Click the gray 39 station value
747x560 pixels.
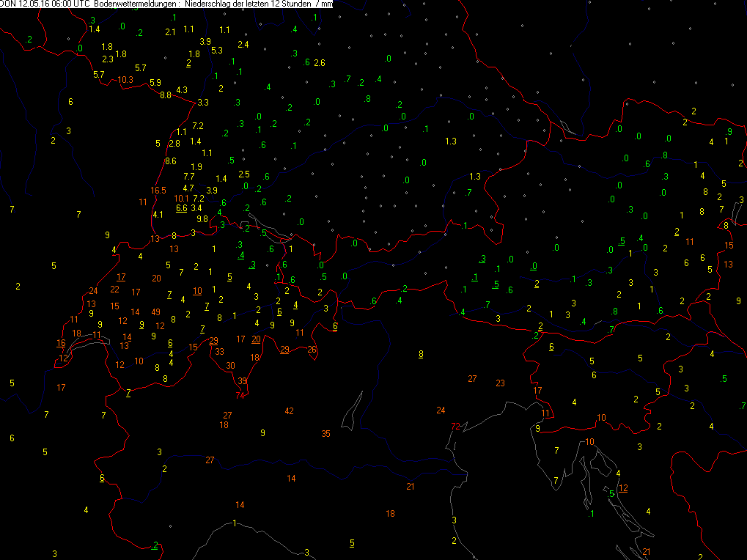[x=242, y=381]
